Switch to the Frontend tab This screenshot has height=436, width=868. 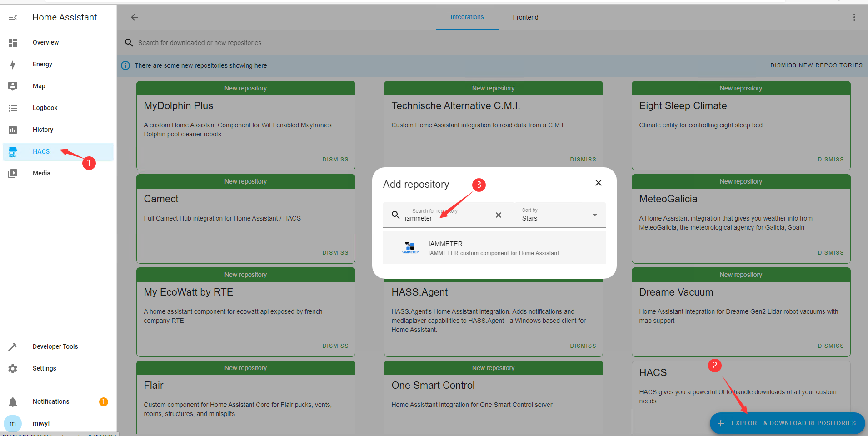(x=525, y=17)
